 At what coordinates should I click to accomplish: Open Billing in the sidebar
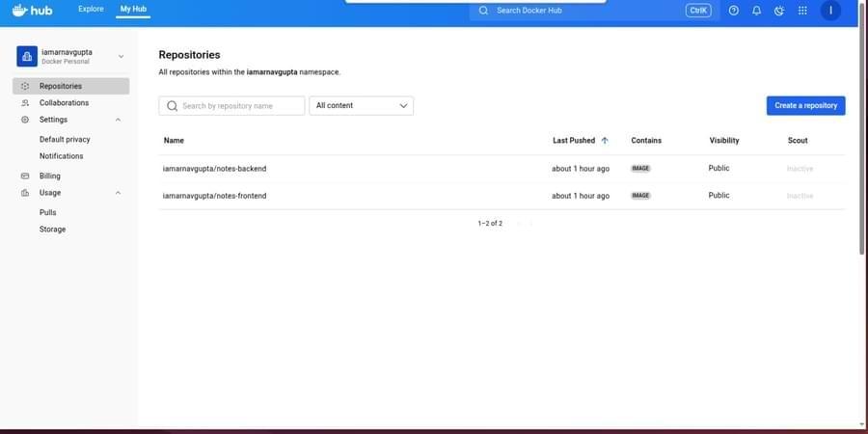click(x=50, y=176)
